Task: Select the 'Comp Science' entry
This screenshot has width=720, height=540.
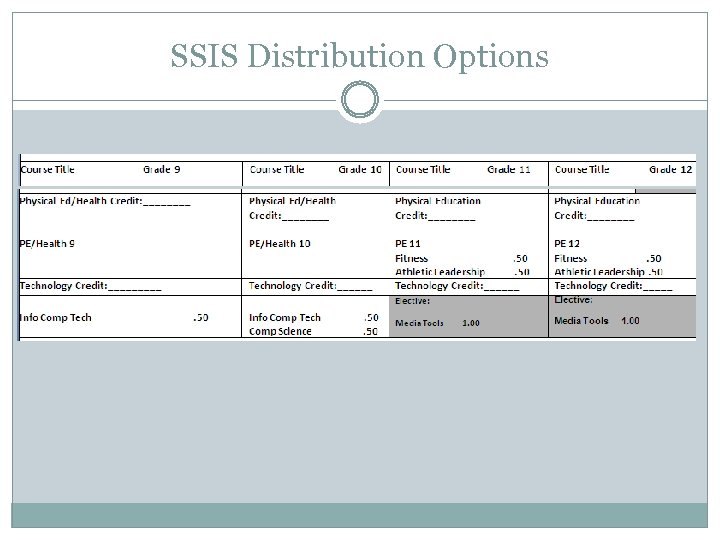Action: [280, 332]
